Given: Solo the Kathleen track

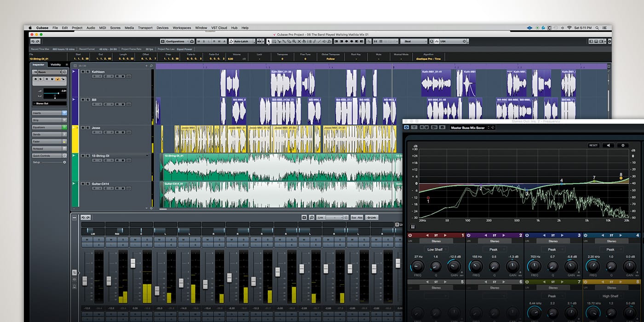Looking at the screenshot, I should tap(87, 72).
